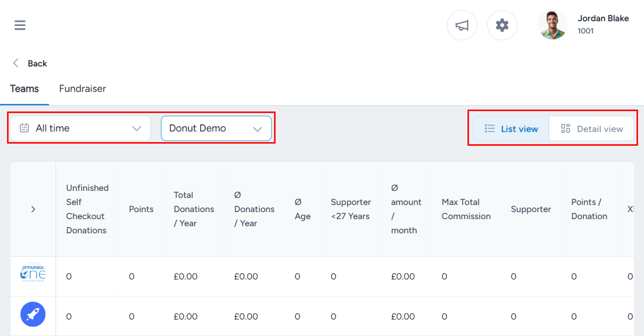Select the Teams tab

coord(24,89)
